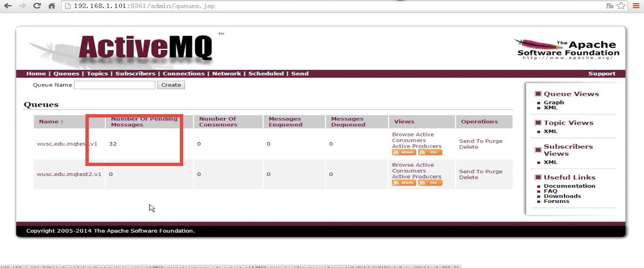Open browser home page icon
Viewport: 644px width, 268px height.
tap(51, 6)
